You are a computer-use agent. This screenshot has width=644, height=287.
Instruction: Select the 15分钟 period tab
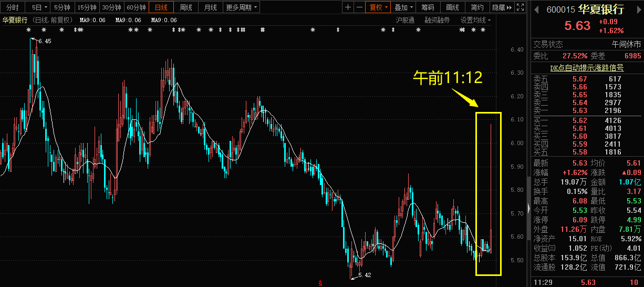(87, 7)
